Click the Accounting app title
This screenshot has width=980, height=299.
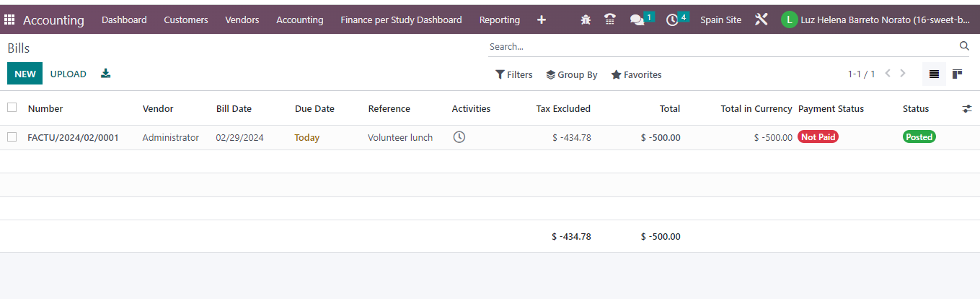pos(53,20)
